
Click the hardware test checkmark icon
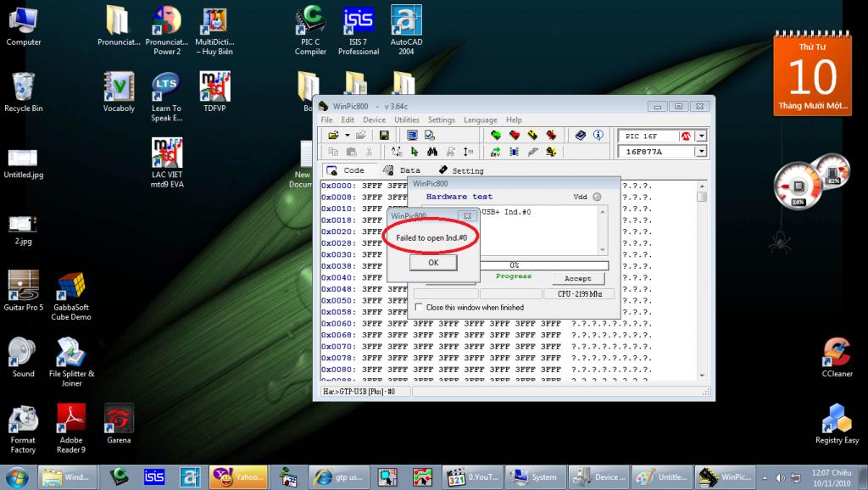point(430,135)
